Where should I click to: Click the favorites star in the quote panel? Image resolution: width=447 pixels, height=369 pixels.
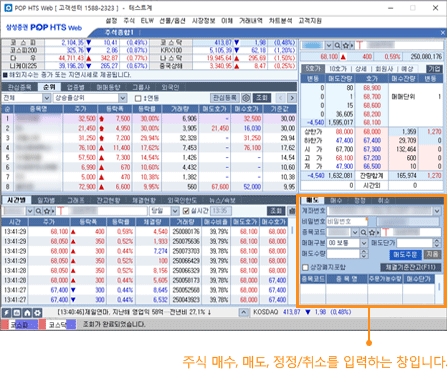click(x=346, y=46)
